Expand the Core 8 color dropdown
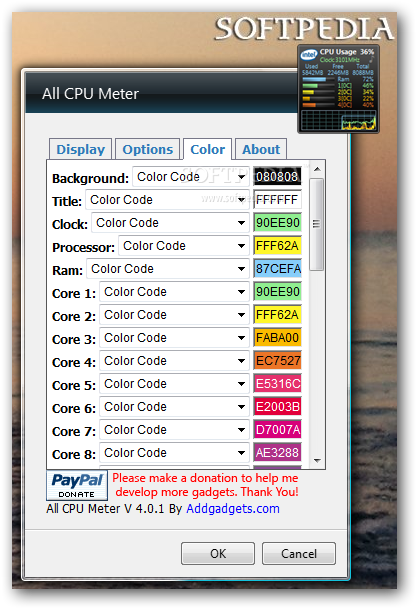This screenshot has height=609, width=417. [174, 452]
